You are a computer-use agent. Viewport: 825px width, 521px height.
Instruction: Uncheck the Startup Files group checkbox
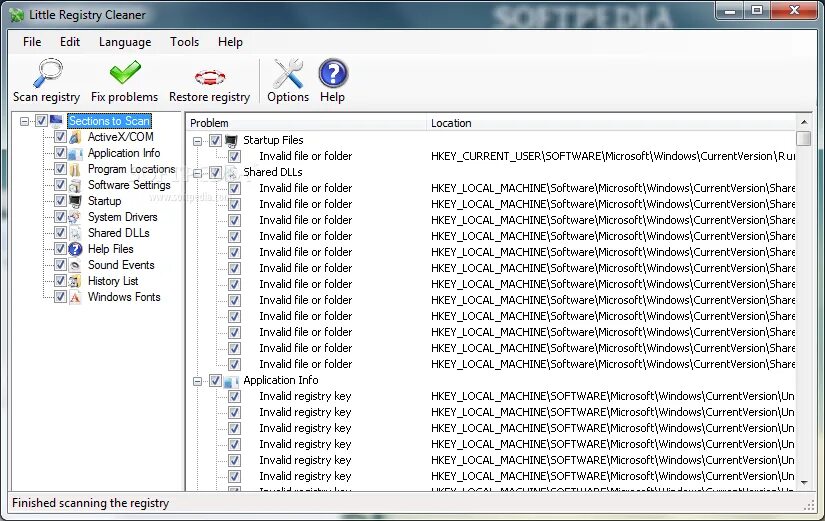(215, 141)
